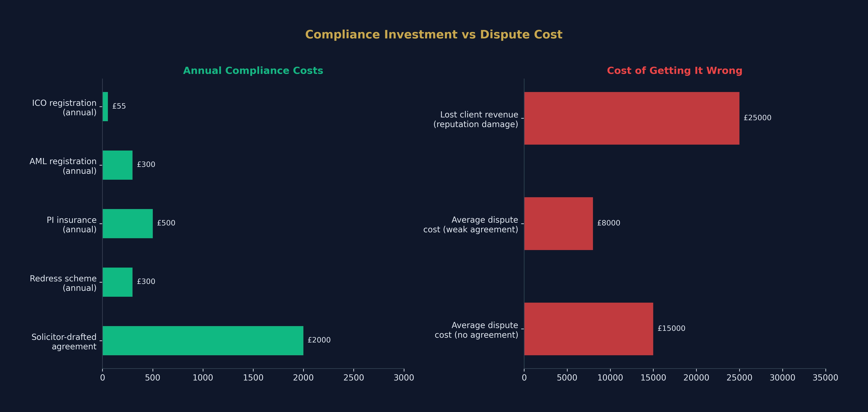Click the 2500 tick on the left axis
868x412 pixels.
(x=354, y=378)
